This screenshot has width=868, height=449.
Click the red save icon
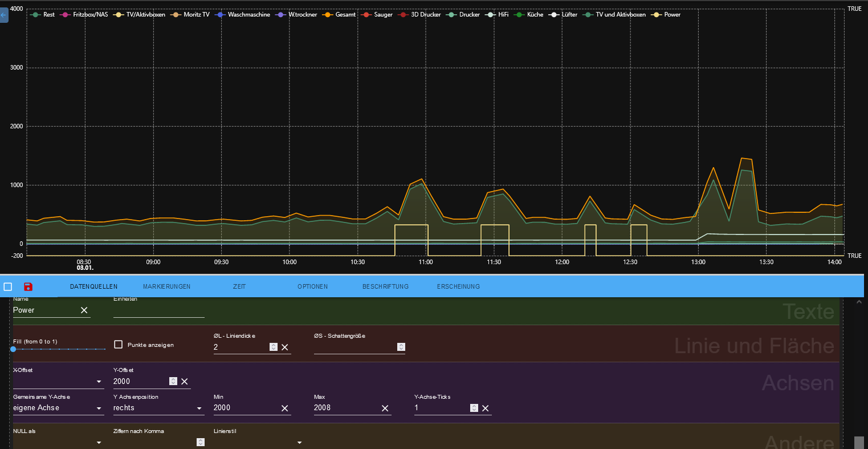coord(28,286)
